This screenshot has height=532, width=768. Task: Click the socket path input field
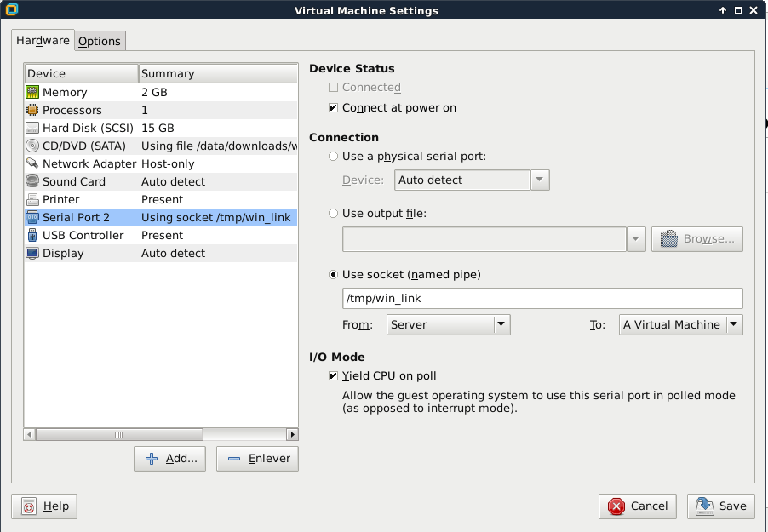(542, 299)
